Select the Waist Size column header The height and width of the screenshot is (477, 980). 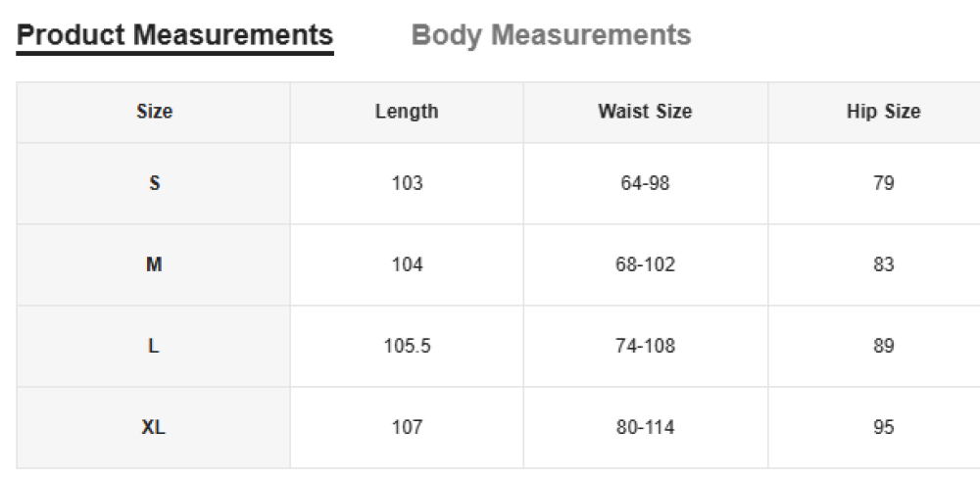(645, 112)
